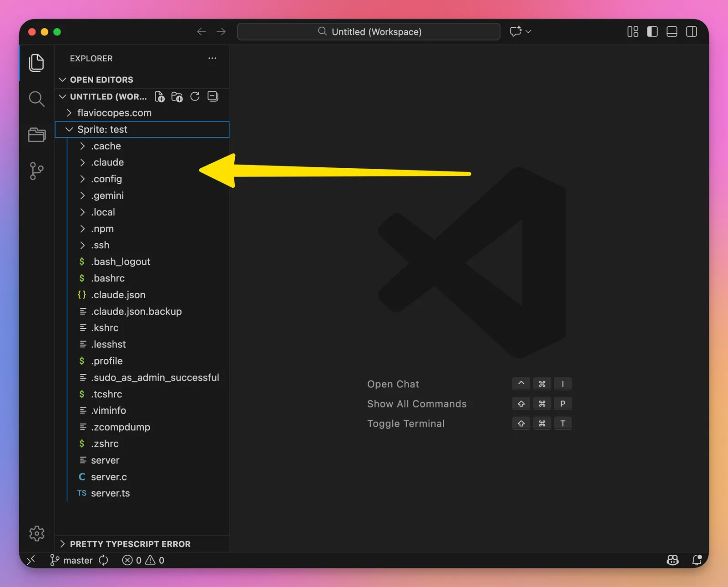Go forward with the right arrow

[221, 31]
